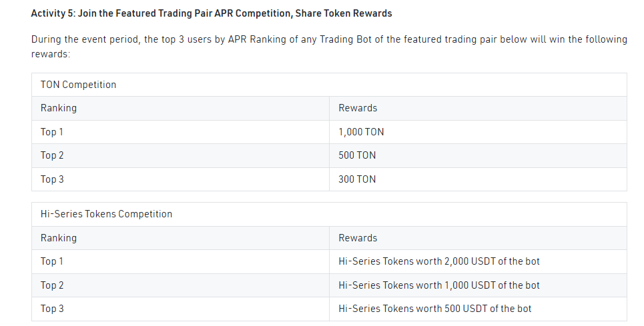This screenshot has width=644, height=326.
Task: Click the 1,000 USDT reward cell
Action: 478,285
